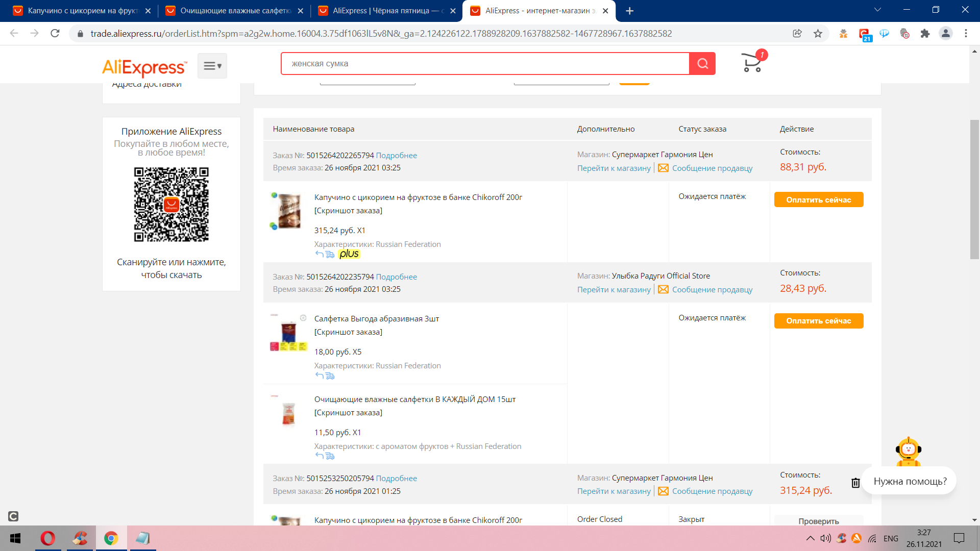Open Салфетка Выгода product thumbnail
The width and height of the screenshot is (980, 551).
tap(288, 332)
